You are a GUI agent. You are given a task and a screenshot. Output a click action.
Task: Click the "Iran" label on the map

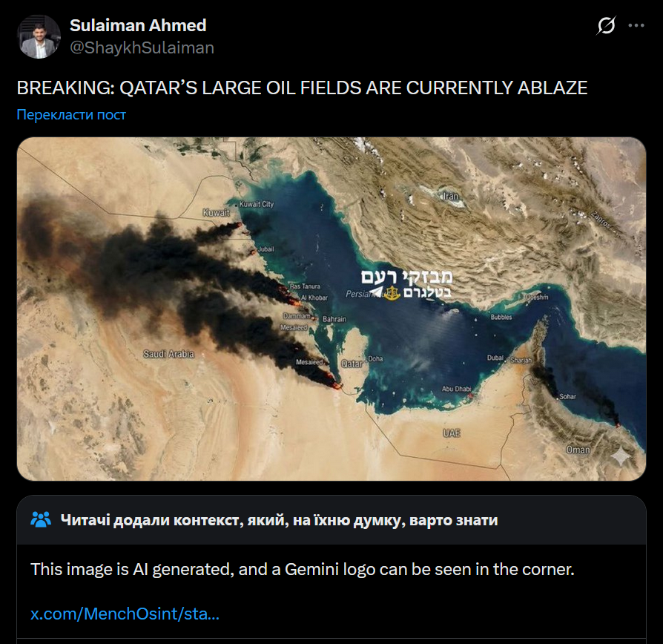tap(450, 197)
